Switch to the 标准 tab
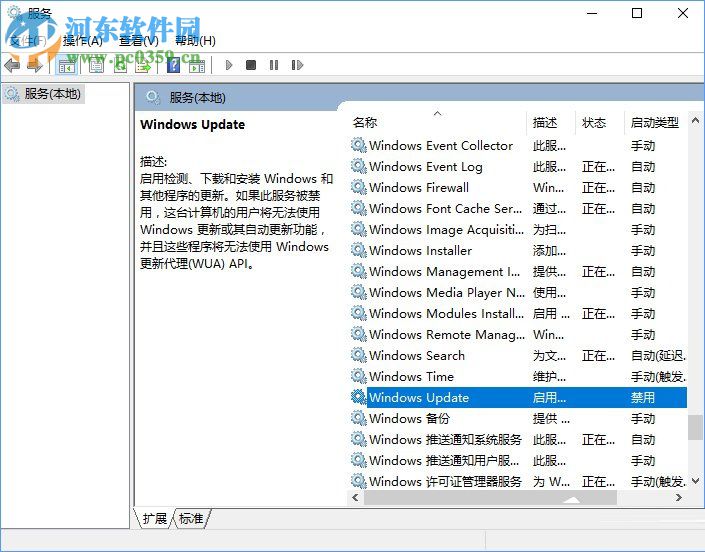Viewport: 705px width, 552px height. (191, 518)
